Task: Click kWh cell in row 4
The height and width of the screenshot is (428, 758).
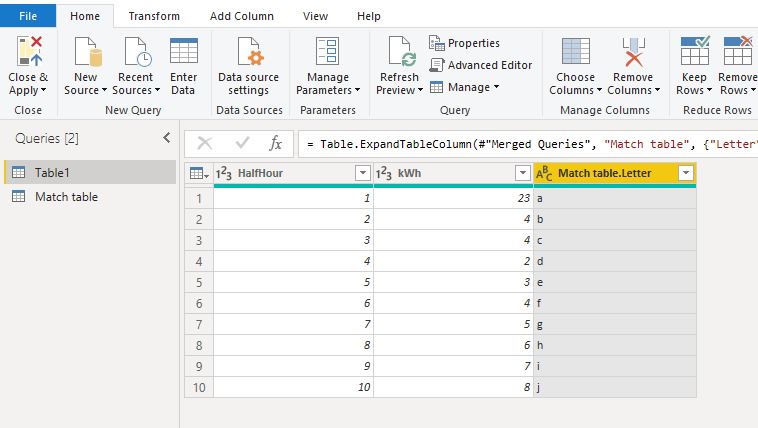Action: (453, 261)
